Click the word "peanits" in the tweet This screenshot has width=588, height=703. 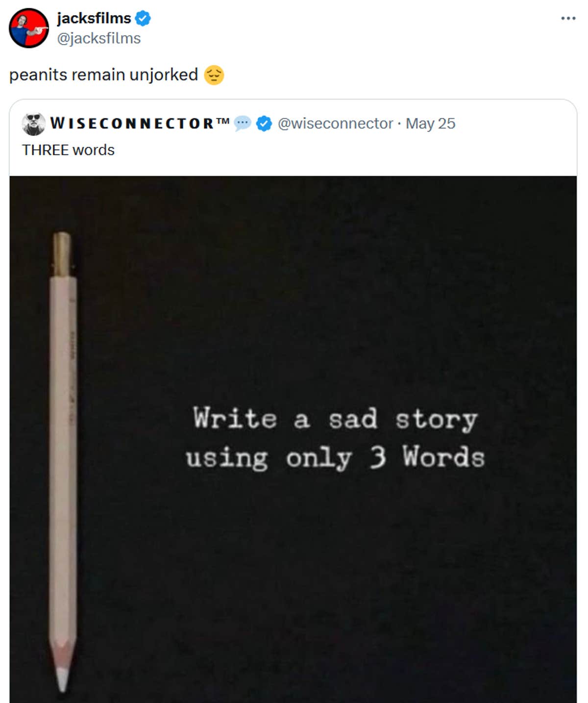(38, 75)
